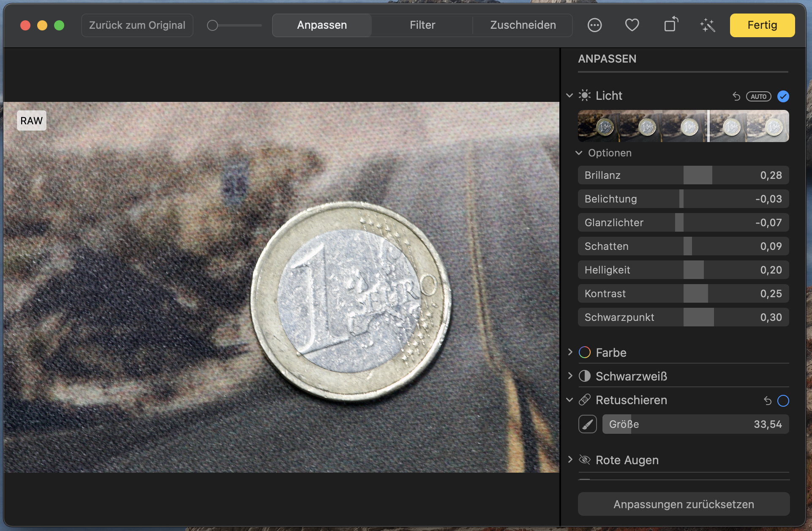Expand the Rote Augen section

point(570,460)
